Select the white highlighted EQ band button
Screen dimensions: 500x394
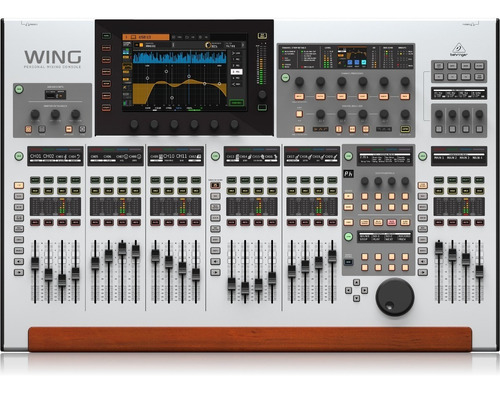[x=237, y=72]
